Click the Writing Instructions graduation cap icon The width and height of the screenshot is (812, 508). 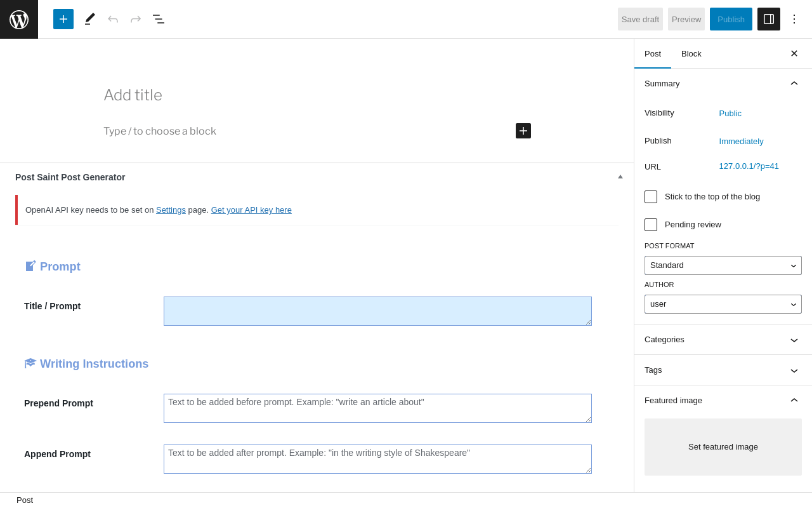click(x=30, y=363)
